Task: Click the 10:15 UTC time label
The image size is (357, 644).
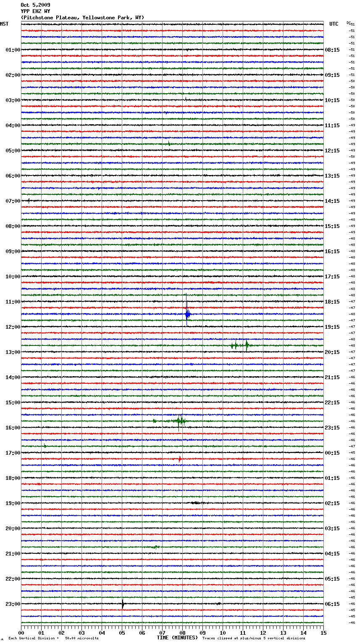Action: (332, 100)
